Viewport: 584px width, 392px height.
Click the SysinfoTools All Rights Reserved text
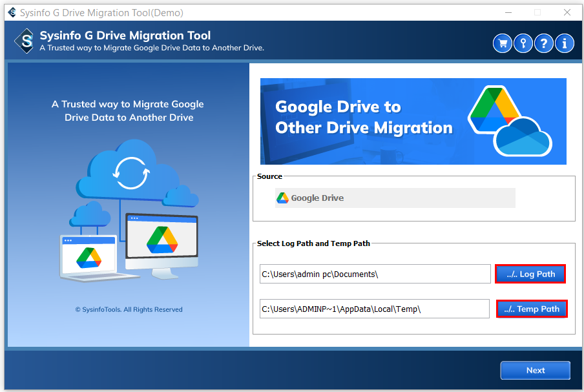tap(129, 309)
